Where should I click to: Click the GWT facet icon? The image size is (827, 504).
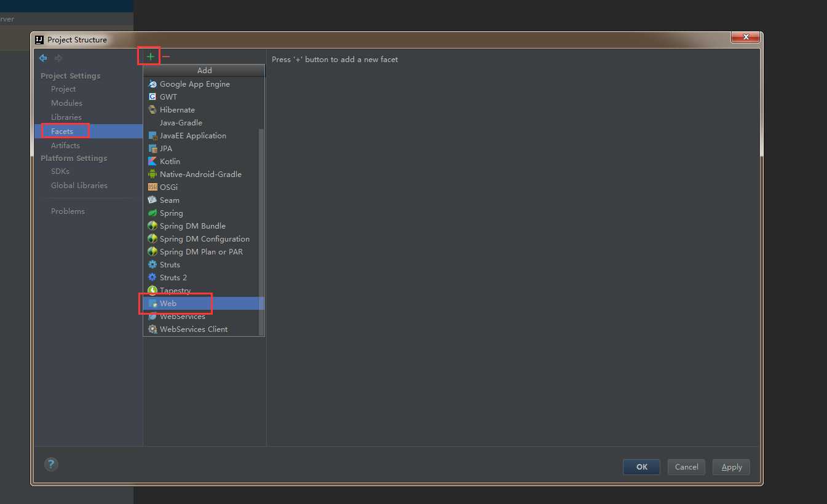click(x=152, y=97)
